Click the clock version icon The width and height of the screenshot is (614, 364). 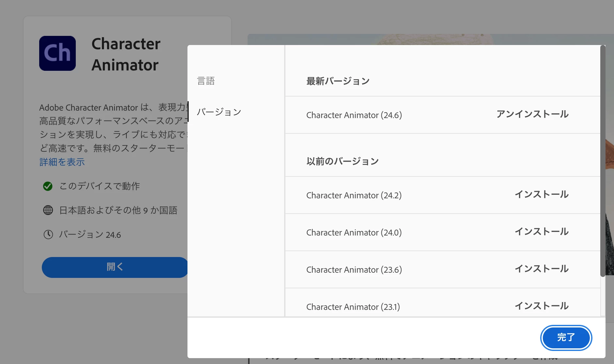click(x=48, y=235)
